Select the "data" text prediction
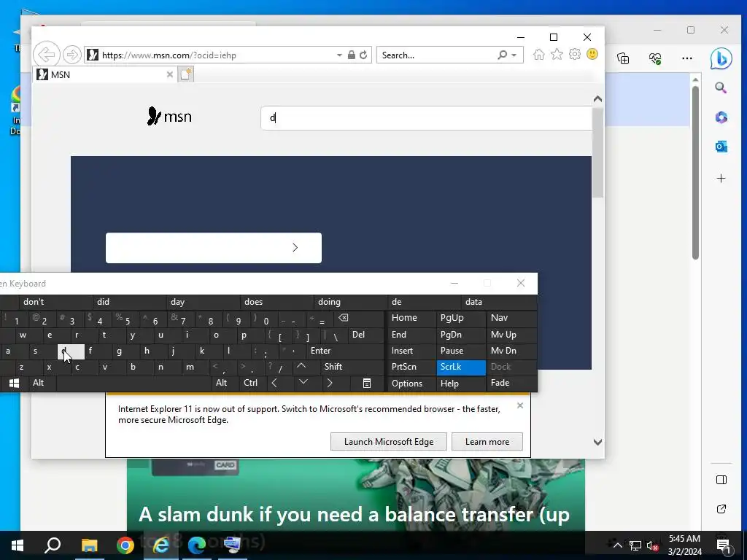Image resolution: width=747 pixels, height=560 pixels. (x=499, y=302)
